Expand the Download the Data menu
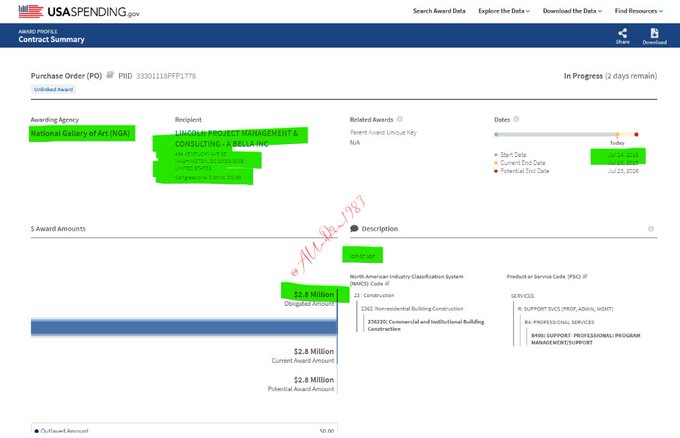This screenshot has width=680, height=438. point(570,11)
